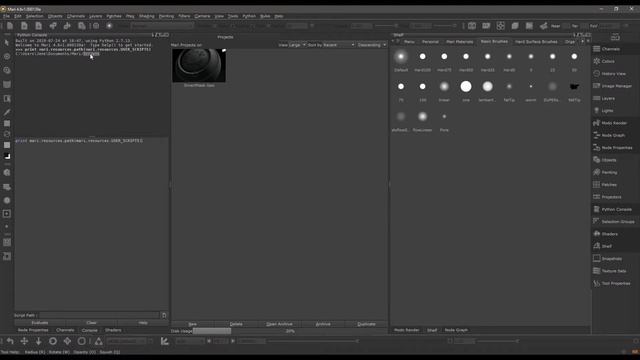Click the Script Path input field

coord(99,315)
